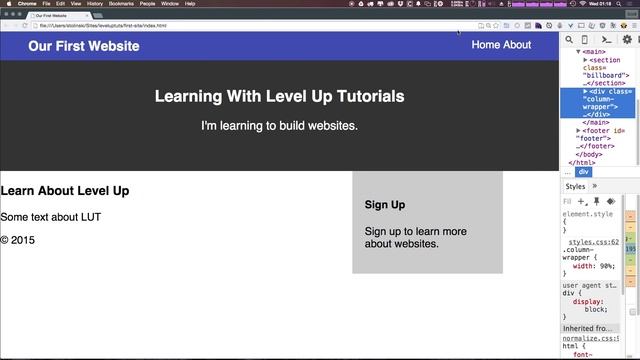Switch to the Styles tab
Screen dimensions: 640x360
click(x=575, y=187)
